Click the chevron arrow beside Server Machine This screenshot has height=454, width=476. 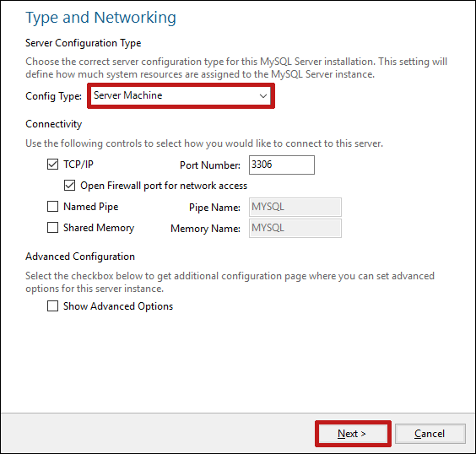tap(262, 96)
